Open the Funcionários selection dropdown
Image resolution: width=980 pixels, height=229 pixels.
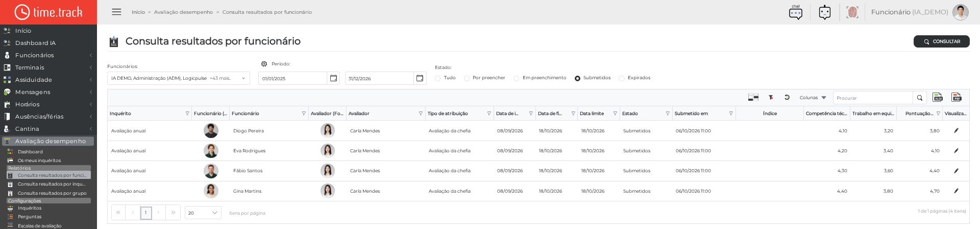(x=178, y=78)
